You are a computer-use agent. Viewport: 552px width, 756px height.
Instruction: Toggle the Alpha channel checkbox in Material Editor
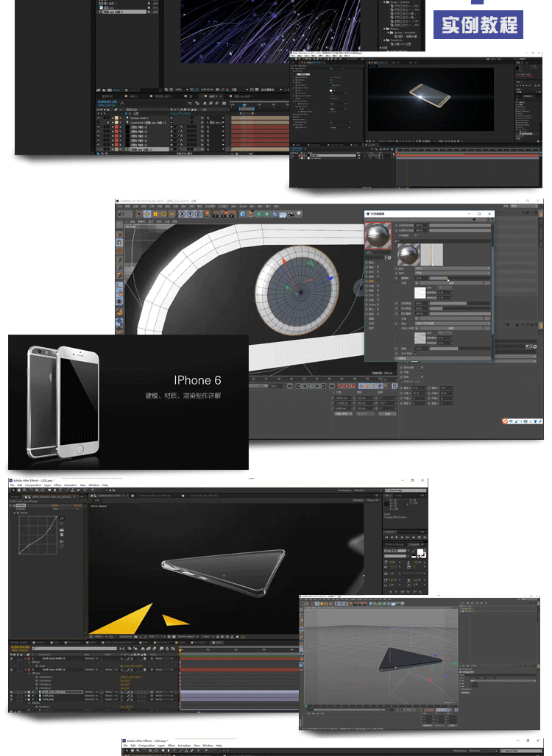click(x=378, y=304)
